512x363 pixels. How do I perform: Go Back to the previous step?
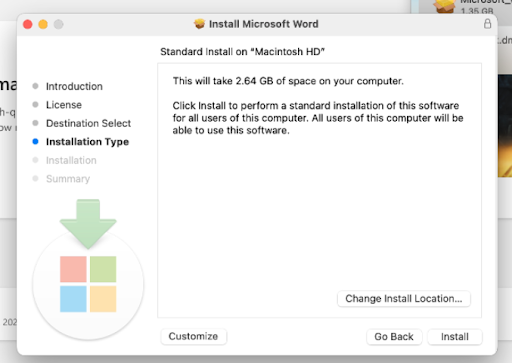(394, 337)
